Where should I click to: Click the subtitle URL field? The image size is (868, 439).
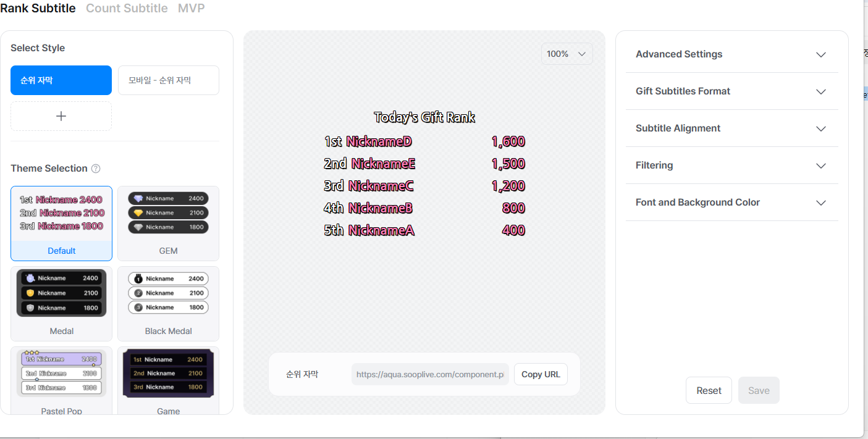point(430,374)
